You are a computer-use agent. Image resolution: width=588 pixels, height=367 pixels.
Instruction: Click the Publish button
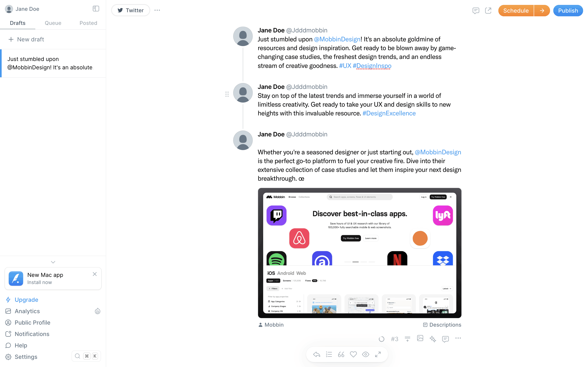[x=568, y=11]
